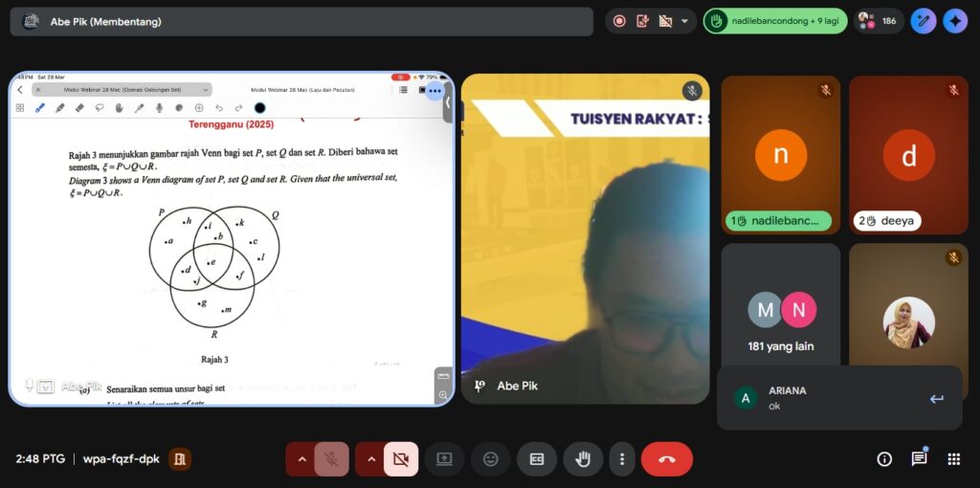Expand video settings chevron beside camera
This screenshot has height=488, width=980.
click(x=371, y=459)
